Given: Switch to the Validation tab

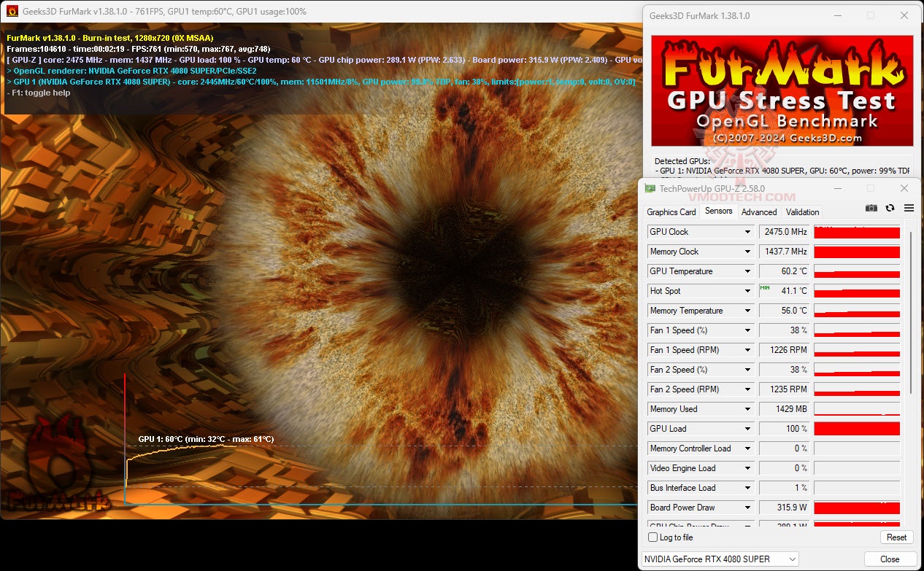Looking at the screenshot, I should [802, 212].
